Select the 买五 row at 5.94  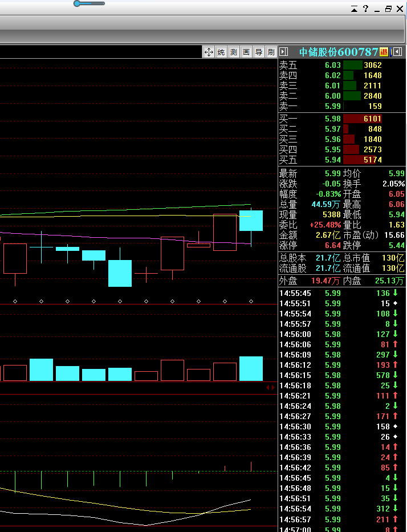pos(342,160)
